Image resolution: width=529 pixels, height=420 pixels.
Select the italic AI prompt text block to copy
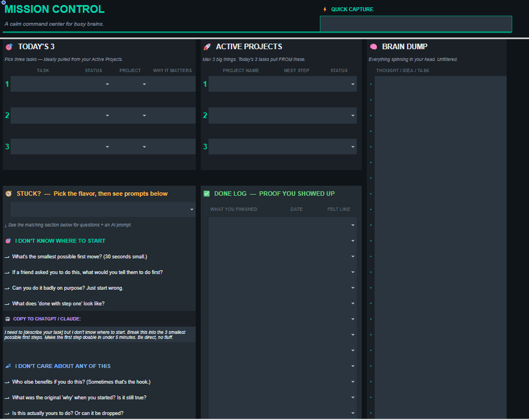click(x=99, y=334)
